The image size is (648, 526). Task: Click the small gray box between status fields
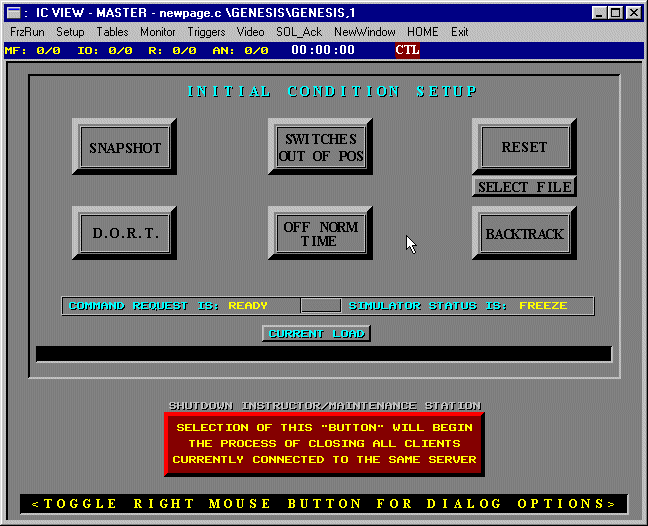tap(321, 305)
